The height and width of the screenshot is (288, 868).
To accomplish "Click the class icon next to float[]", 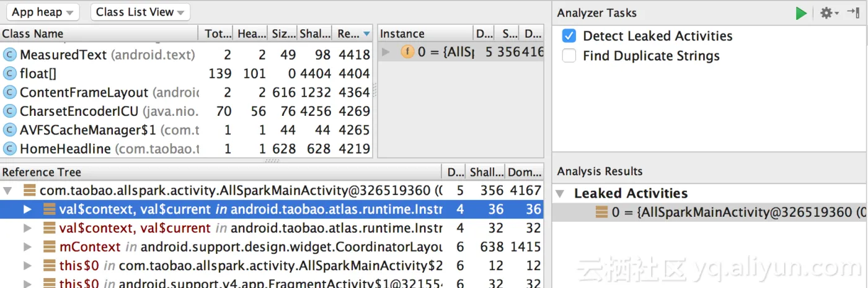I will pos(9,74).
